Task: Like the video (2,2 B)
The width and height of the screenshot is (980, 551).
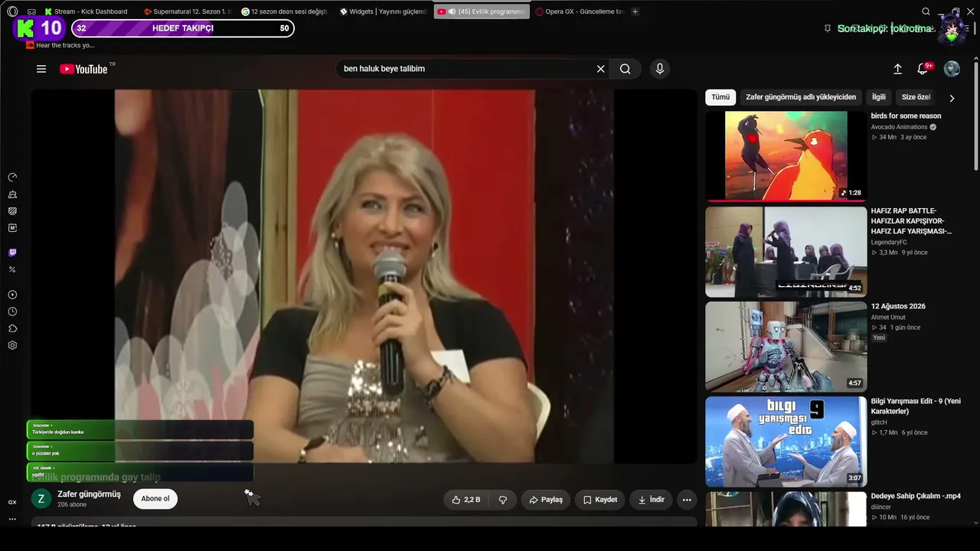Action: (x=466, y=500)
